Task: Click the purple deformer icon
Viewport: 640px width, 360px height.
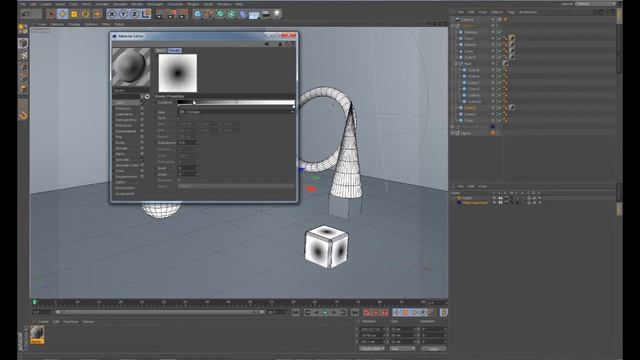Action: point(243,14)
